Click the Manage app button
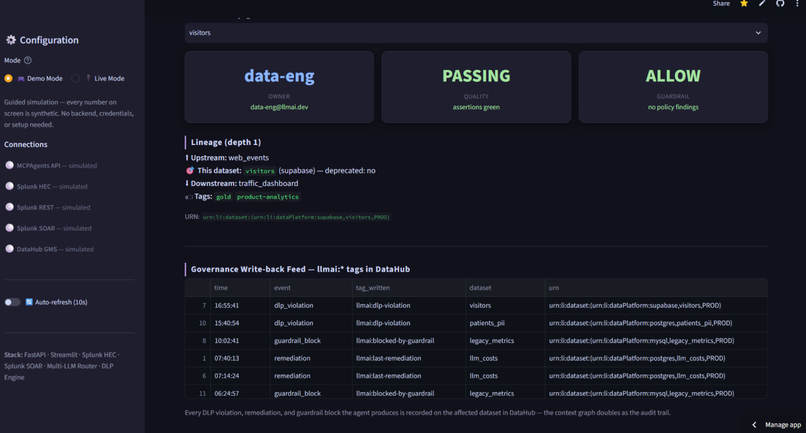Screen dimensions: 806x433 pyautogui.click(x=783, y=425)
